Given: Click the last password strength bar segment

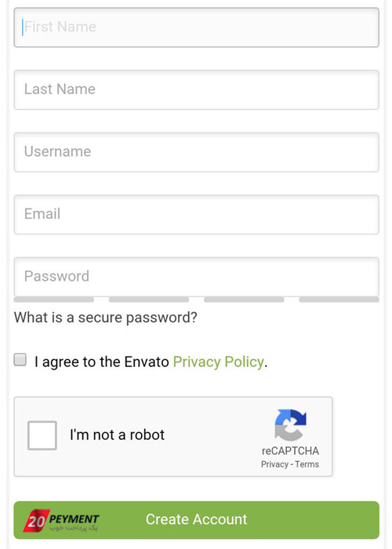Looking at the screenshot, I should point(339,300).
